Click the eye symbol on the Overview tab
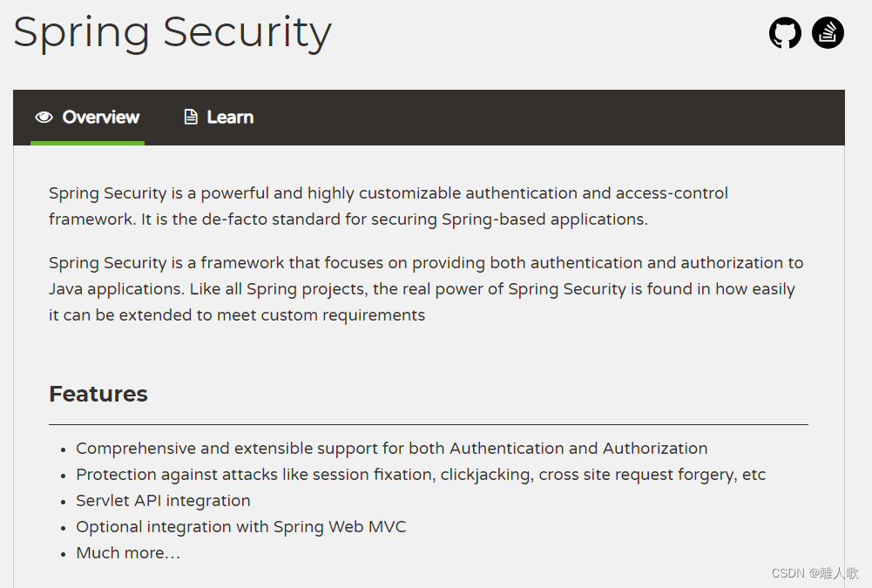872x588 pixels. 44,117
